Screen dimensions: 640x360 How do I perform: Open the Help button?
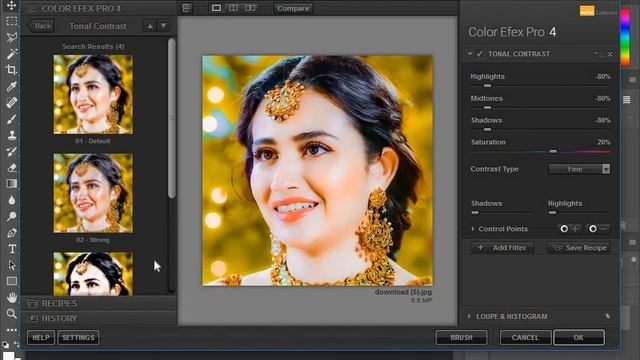41,338
